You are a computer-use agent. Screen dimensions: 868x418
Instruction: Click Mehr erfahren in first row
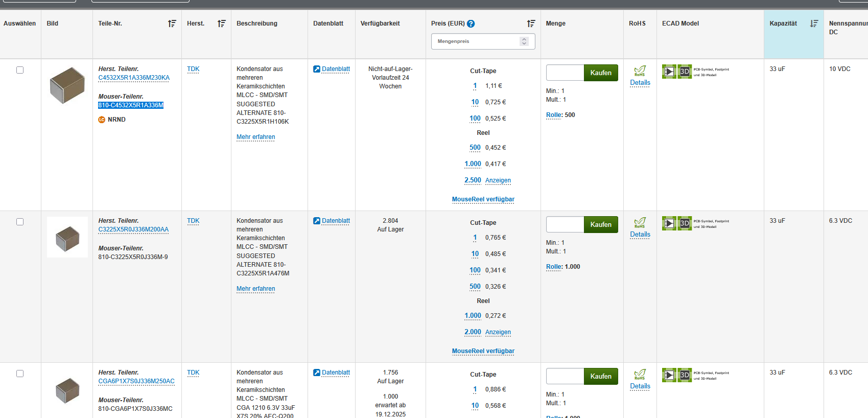pos(255,137)
